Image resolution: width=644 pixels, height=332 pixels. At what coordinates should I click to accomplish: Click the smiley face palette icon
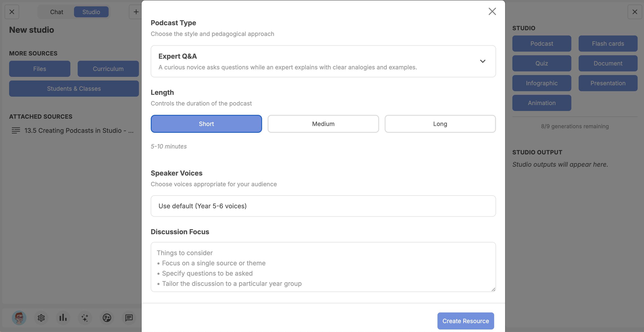tap(107, 318)
